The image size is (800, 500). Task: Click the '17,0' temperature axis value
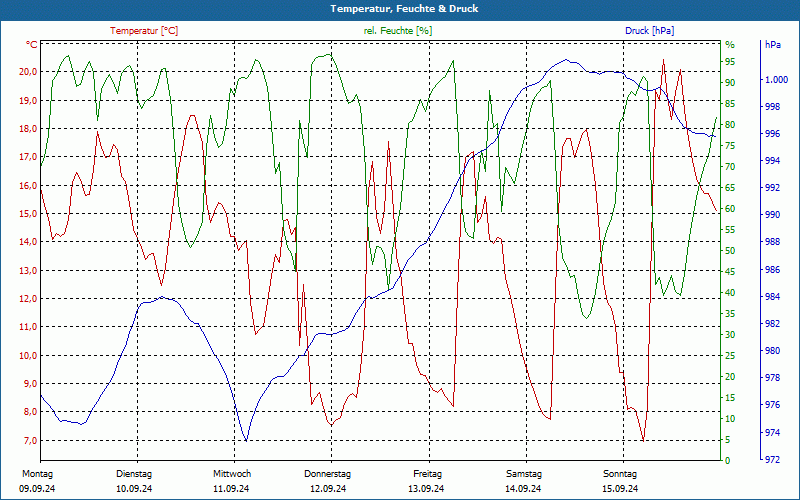point(28,157)
